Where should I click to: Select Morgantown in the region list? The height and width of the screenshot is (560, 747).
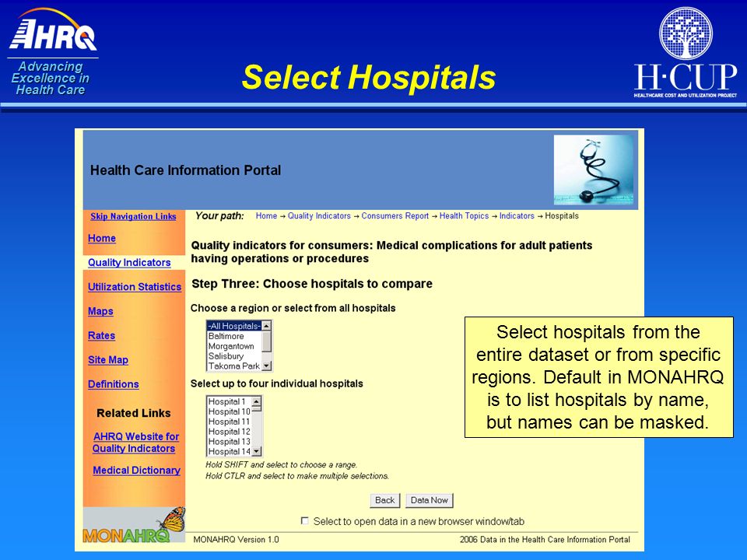click(234, 346)
